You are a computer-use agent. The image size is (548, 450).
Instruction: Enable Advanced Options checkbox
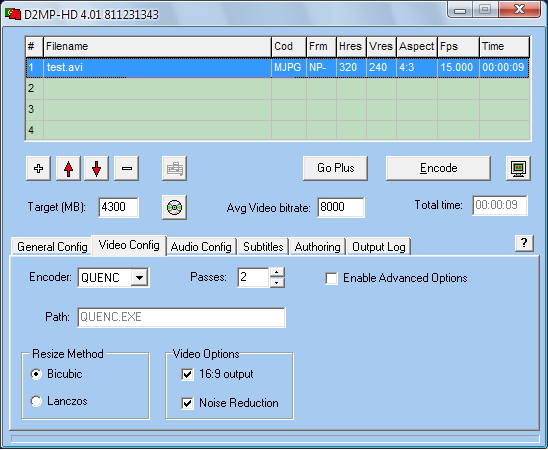tap(331, 278)
